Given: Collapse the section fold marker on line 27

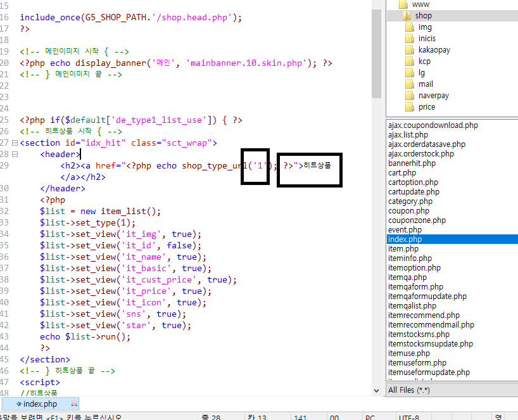Looking at the screenshot, I should click(15, 143).
